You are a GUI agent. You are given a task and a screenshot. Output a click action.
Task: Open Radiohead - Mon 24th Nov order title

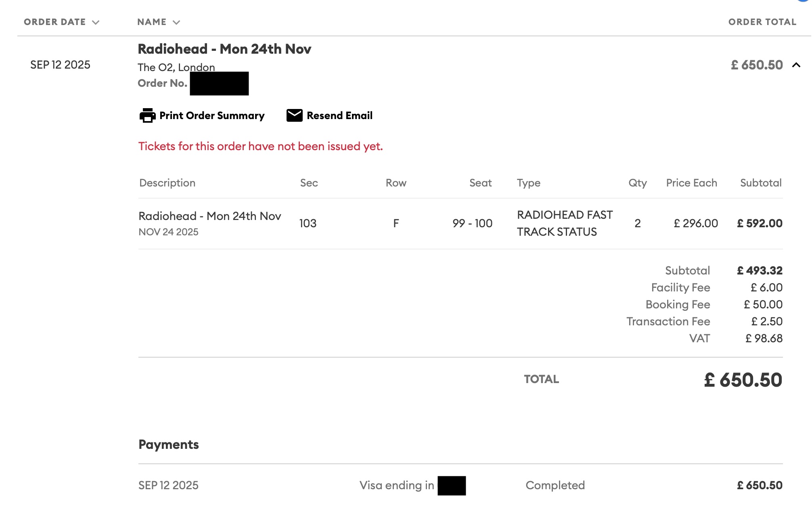click(224, 49)
